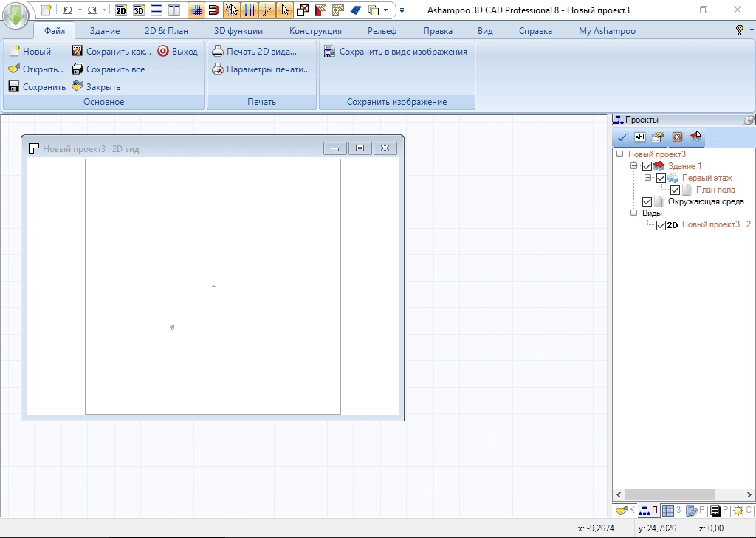
Task: Uncheck the Здание 1 checkbox
Action: click(x=647, y=166)
